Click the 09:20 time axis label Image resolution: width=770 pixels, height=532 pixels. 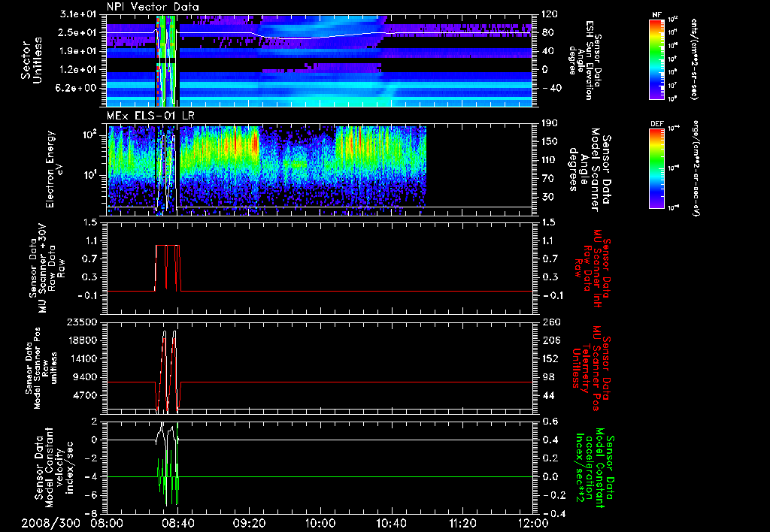[x=249, y=523]
